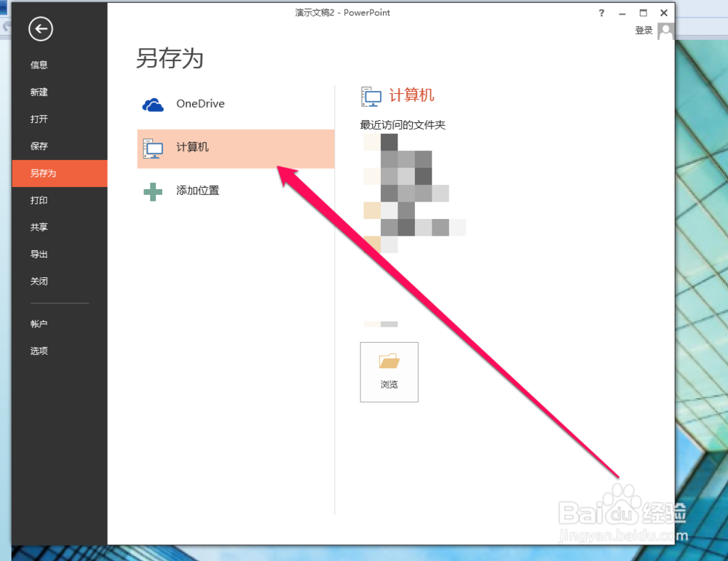Open the 新建 menu item
The width and height of the screenshot is (728, 561).
coord(39,92)
